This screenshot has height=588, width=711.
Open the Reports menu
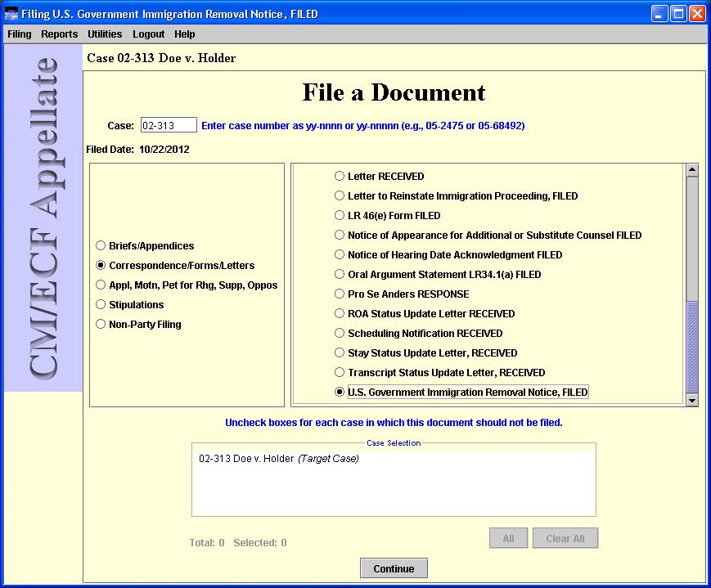pyautogui.click(x=60, y=34)
